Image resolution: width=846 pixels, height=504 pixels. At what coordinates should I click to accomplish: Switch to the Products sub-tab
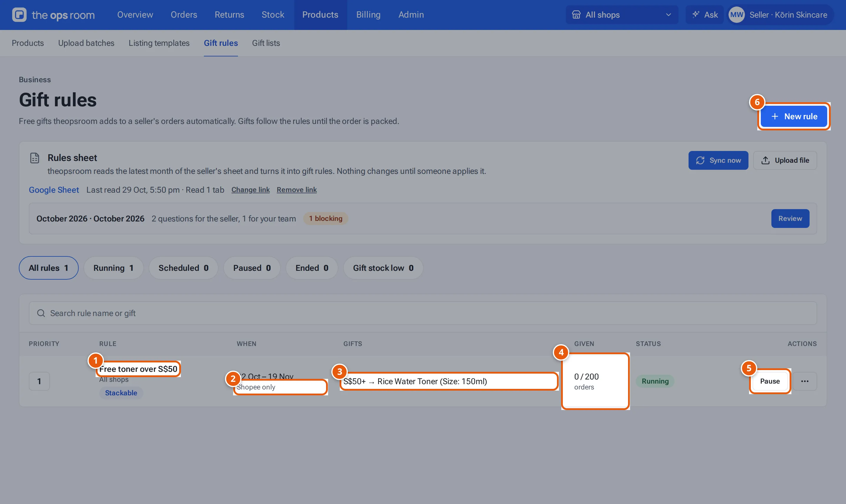pos(28,43)
